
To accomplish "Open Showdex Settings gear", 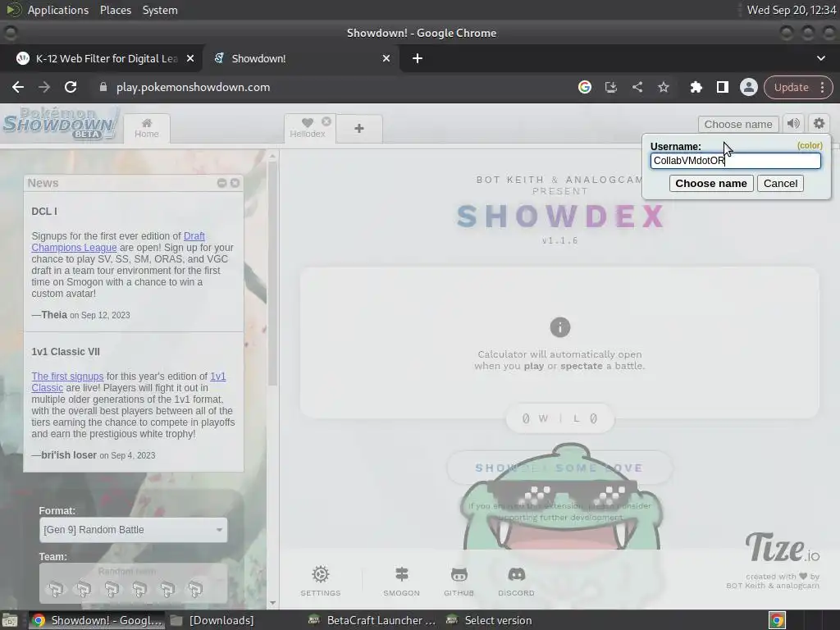I will click(x=321, y=581).
